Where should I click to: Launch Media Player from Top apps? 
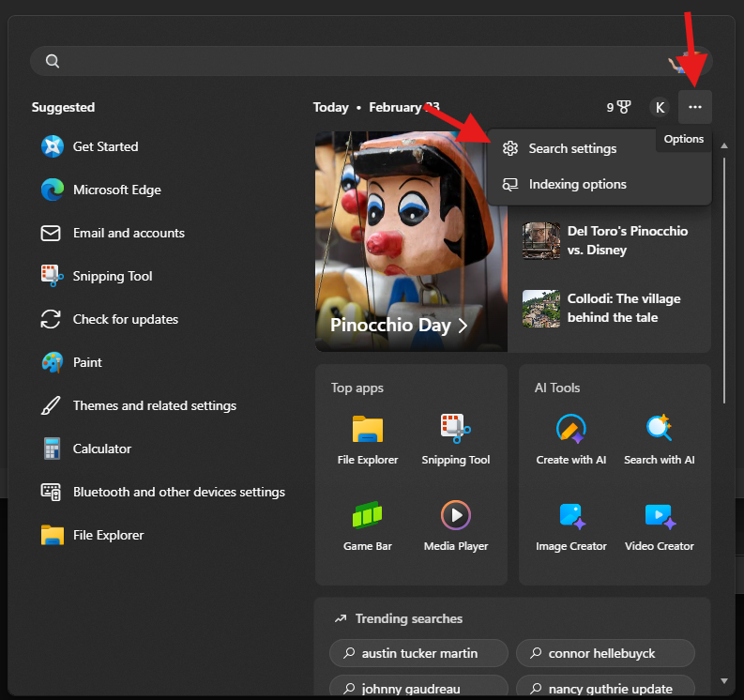coord(456,526)
